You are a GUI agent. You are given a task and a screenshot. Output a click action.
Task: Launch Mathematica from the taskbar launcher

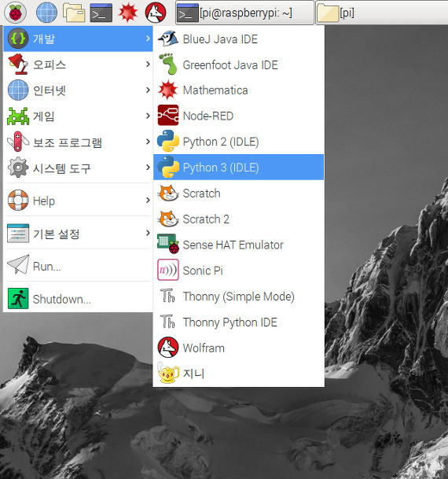click(x=128, y=13)
